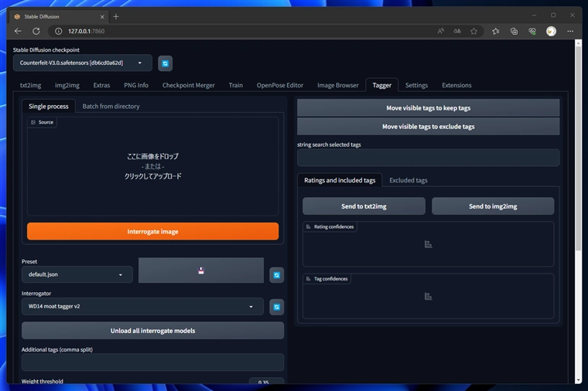
Task: Click the Weight threshold value box
Action: coord(266,381)
